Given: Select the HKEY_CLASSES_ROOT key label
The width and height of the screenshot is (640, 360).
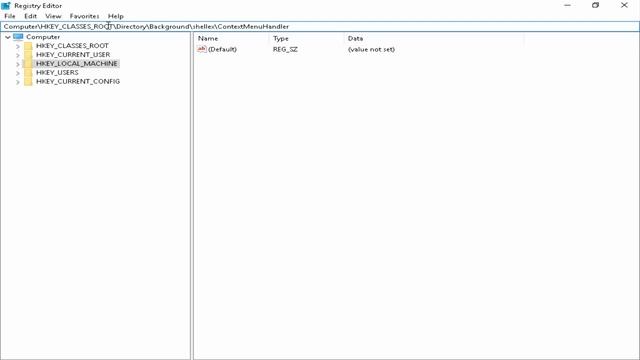Looking at the screenshot, I should 72,46.
